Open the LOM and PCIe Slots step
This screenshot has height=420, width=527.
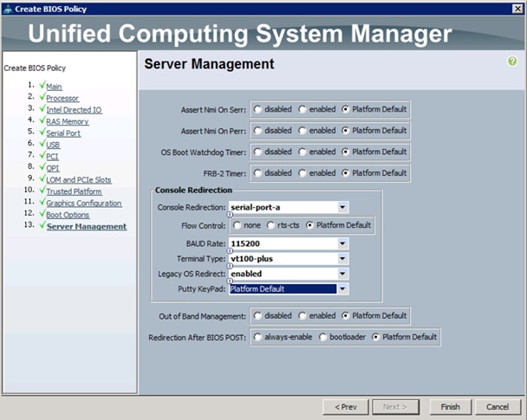[x=79, y=180]
